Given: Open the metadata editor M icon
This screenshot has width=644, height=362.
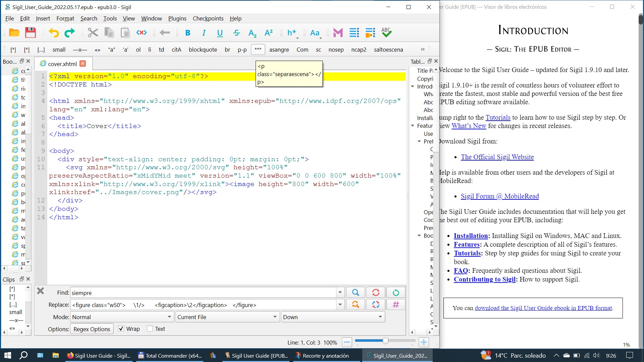Looking at the screenshot, I should (x=338, y=33).
